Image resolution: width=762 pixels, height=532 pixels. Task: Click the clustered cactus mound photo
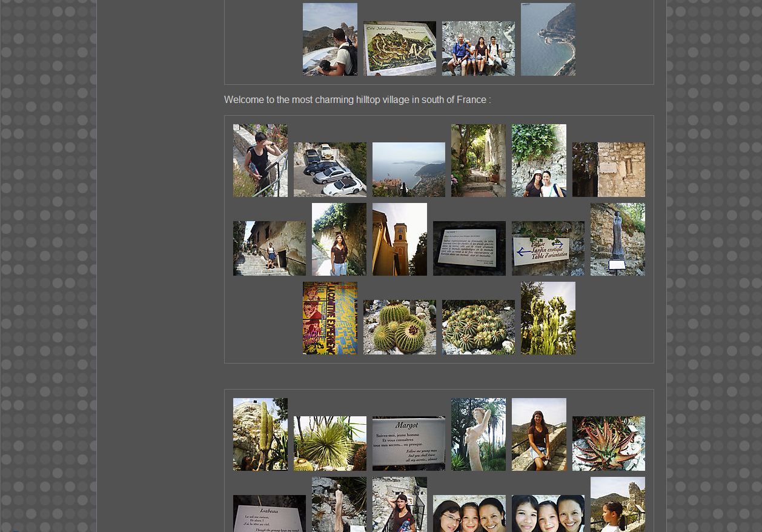pos(478,327)
